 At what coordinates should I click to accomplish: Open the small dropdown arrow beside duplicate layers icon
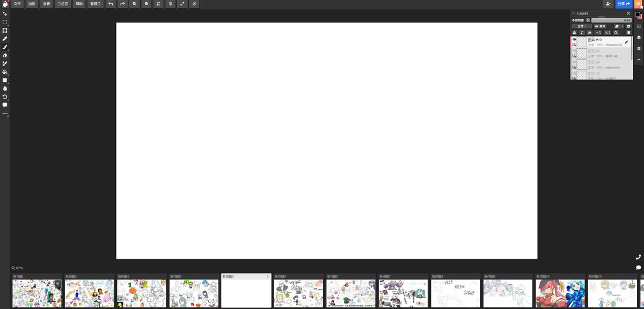[623, 26]
